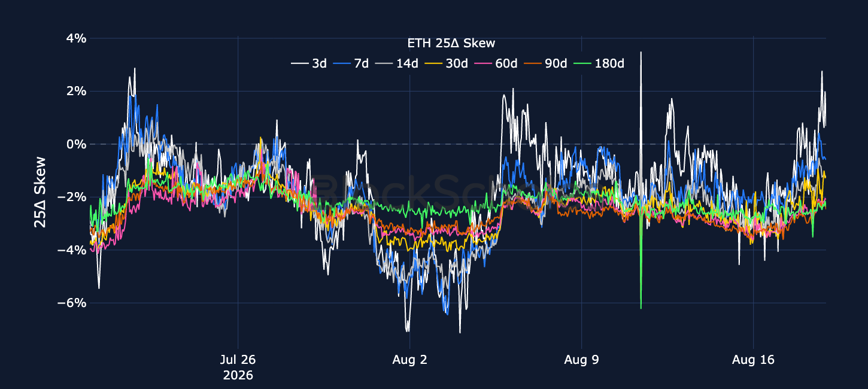The width and height of the screenshot is (868, 389).
Task: Toggle the 180d legend entry
Action: pyautogui.click(x=598, y=63)
